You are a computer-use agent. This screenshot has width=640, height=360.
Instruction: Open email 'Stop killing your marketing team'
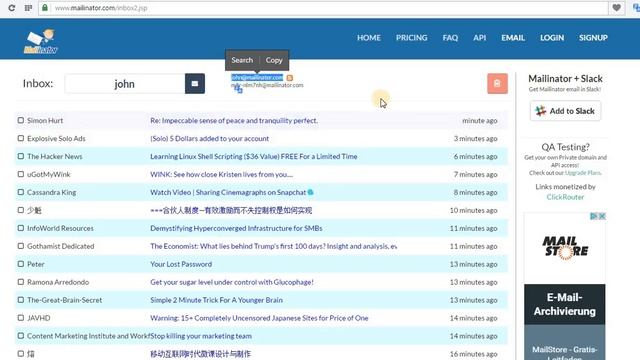tap(201, 336)
